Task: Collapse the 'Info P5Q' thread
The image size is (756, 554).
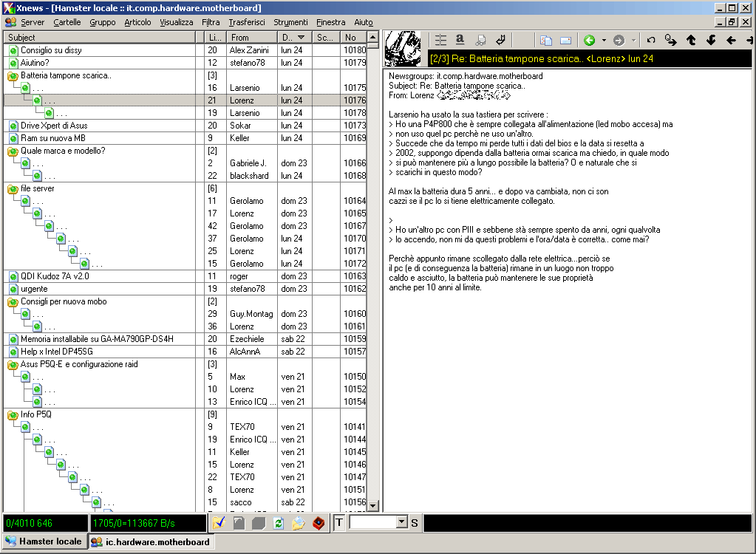Action: coord(13,415)
